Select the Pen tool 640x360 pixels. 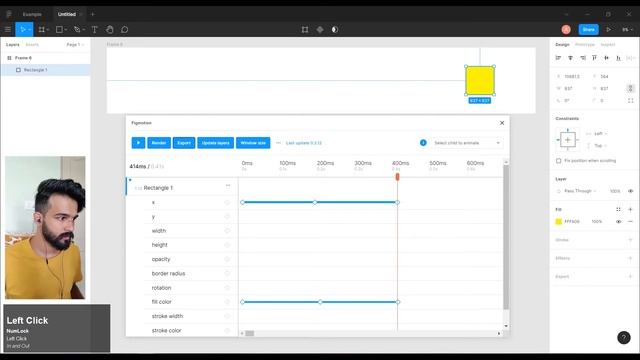(77, 29)
